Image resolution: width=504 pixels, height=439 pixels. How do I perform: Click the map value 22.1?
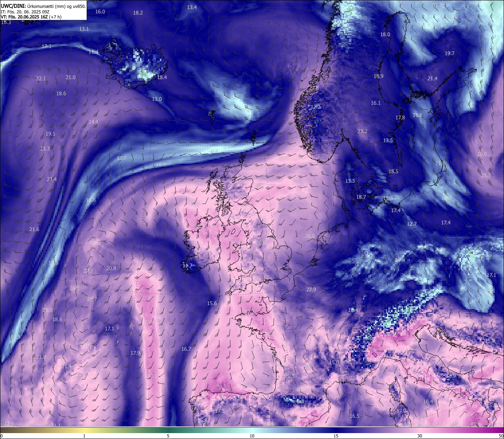[41, 79]
